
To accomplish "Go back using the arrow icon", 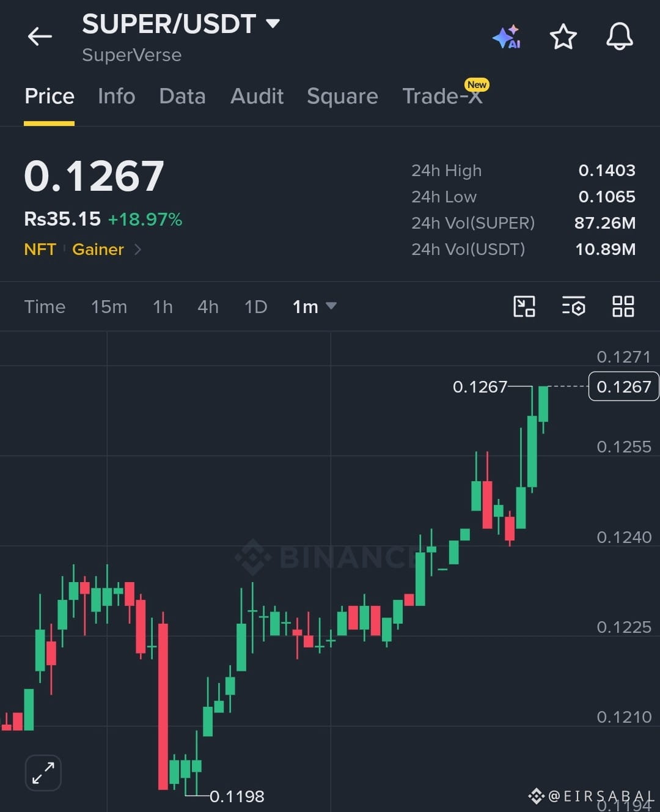I will coord(40,37).
